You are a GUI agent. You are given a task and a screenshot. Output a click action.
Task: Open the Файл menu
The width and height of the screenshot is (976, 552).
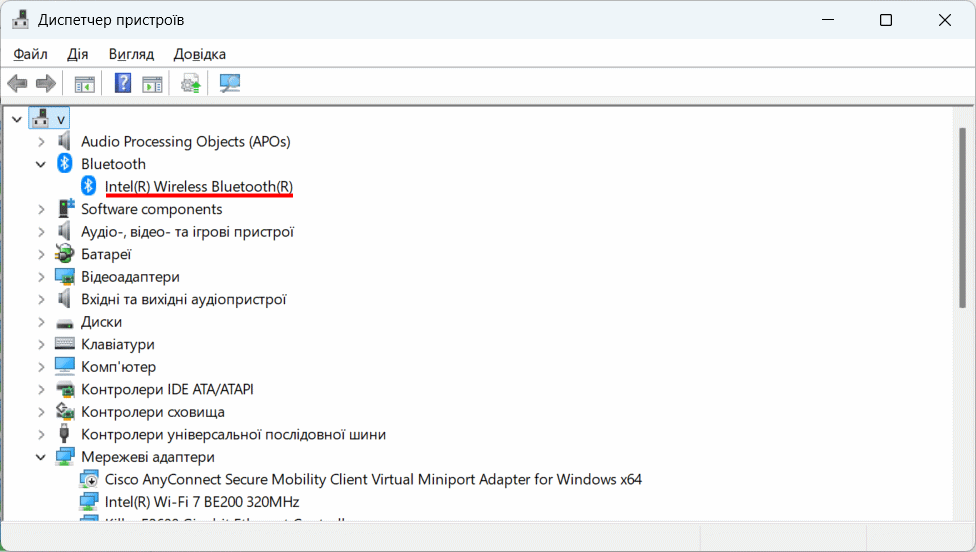(31, 54)
